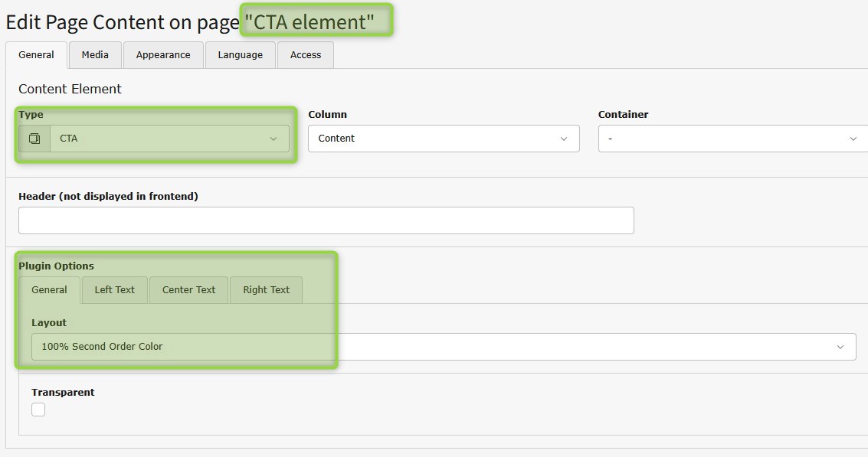
Task: Enable the Transparent checkbox
Action: [x=38, y=410]
